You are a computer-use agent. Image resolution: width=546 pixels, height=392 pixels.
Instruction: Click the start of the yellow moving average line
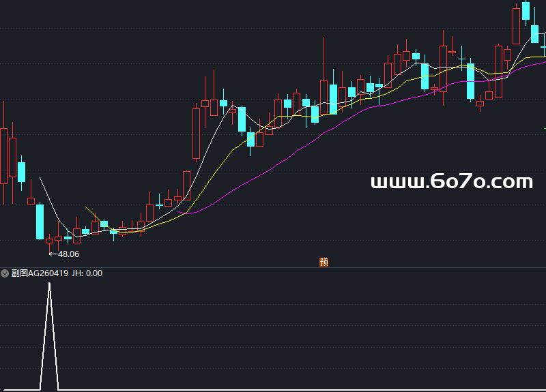coord(86,207)
